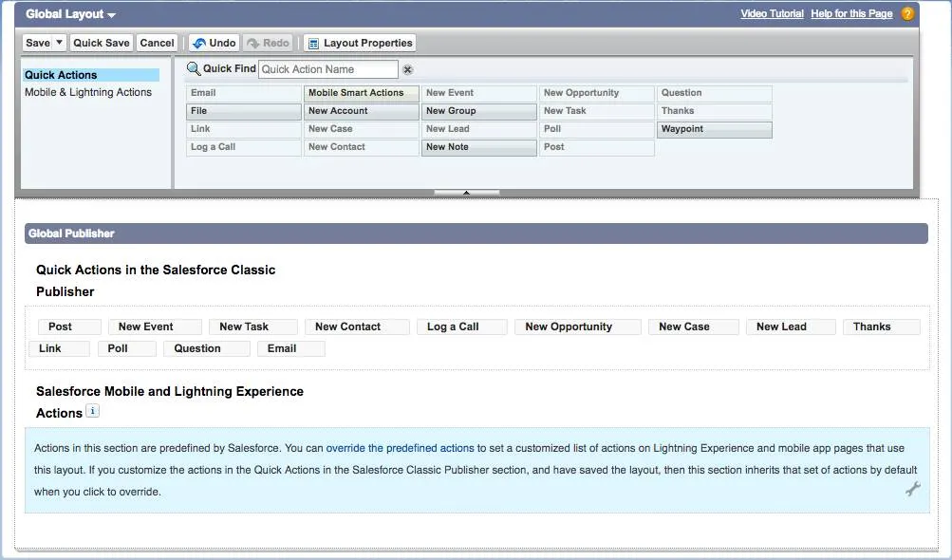The image size is (952, 560).
Task: Click New Contact in Classic Publisher section
Action: (358, 327)
